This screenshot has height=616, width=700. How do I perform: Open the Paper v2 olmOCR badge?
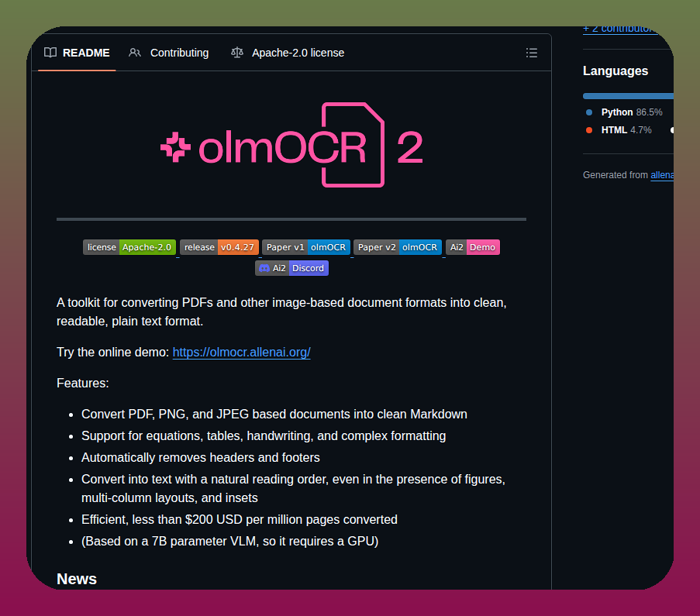[398, 247]
